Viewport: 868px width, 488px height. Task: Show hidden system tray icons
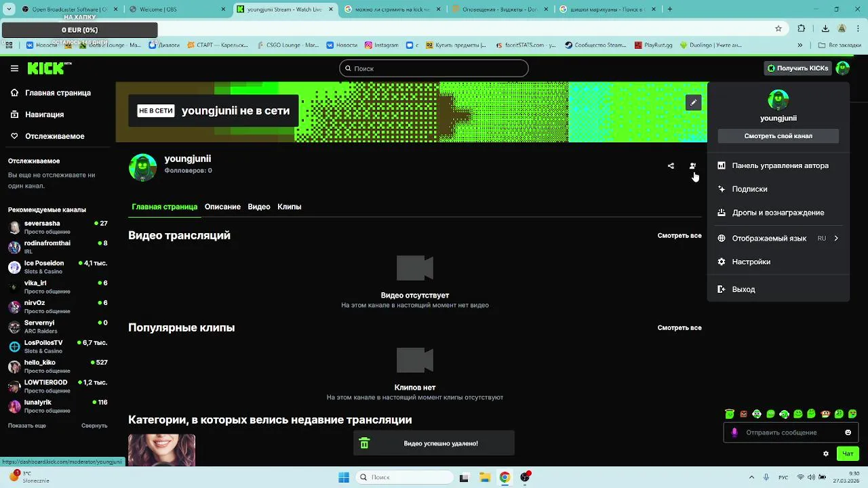(753, 477)
